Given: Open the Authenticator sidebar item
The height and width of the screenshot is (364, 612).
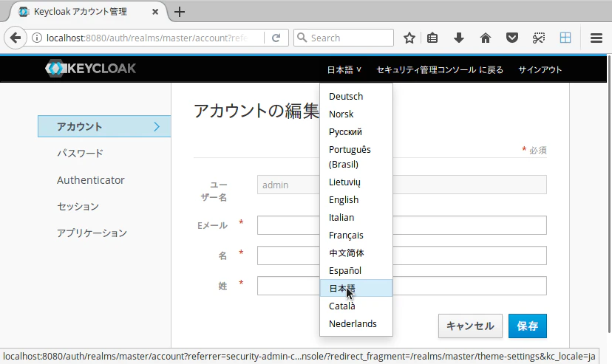Looking at the screenshot, I should pyautogui.click(x=91, y=180).
